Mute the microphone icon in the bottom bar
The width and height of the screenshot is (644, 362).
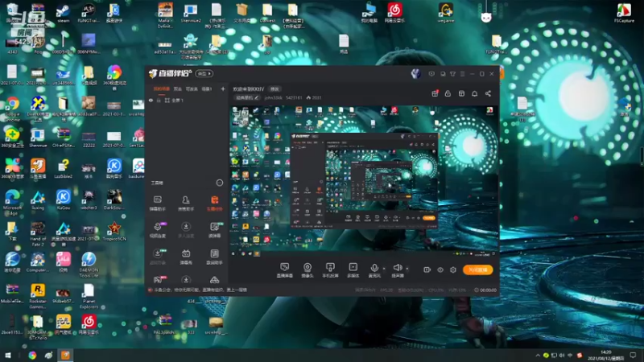click(x=374, y=270)
